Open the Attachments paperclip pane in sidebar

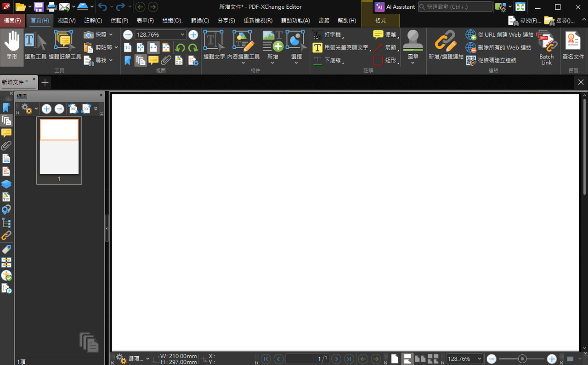(x=6, y=146)
